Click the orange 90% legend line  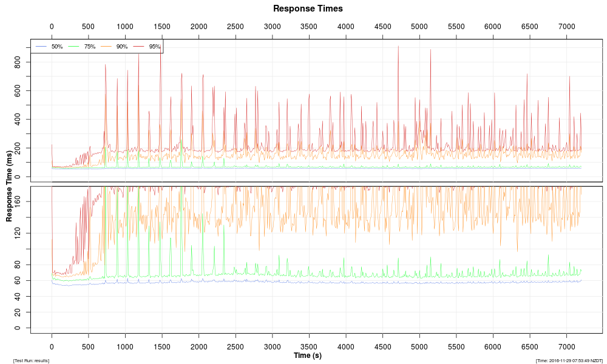(106, 47)
